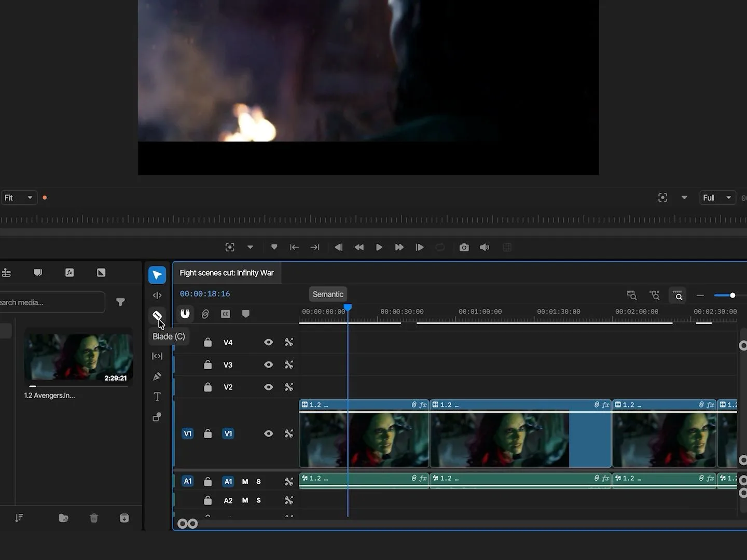
Task: Open the effects fx panel tab
Action: [70, 273]
